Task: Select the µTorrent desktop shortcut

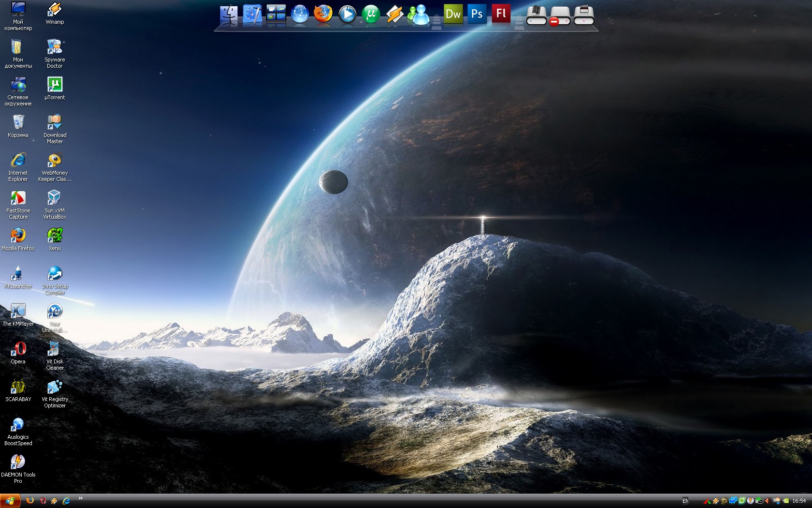Action: point(55,89)
